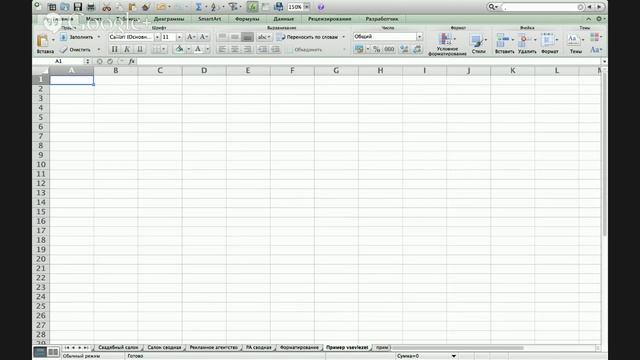Toggle Bold formatting button

tap(115, 49)
